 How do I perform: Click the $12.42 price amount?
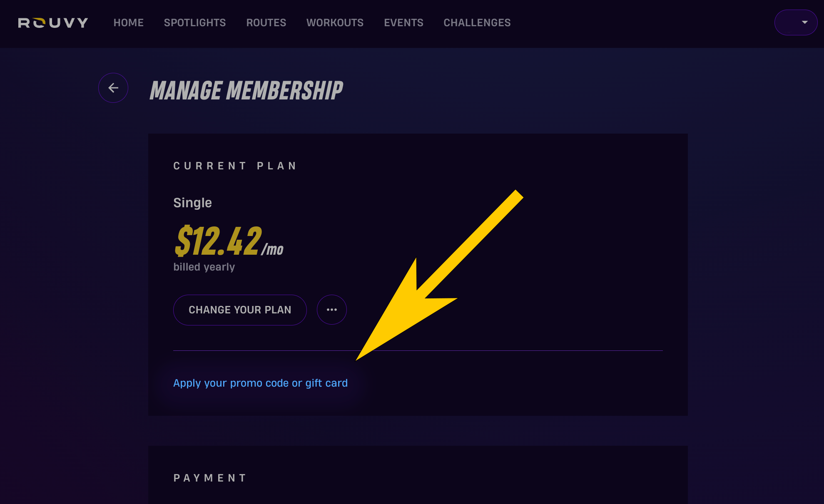(218, 241)
